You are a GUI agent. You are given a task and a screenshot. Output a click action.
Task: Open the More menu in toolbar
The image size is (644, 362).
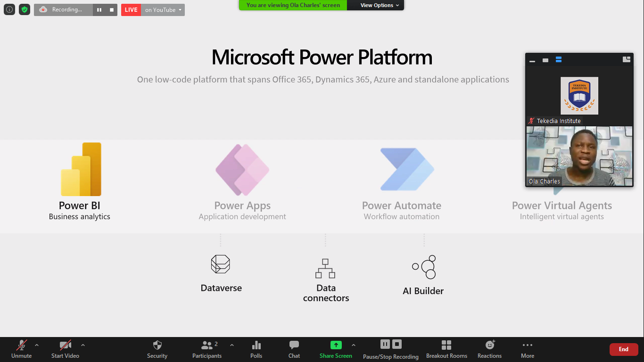point(527,349)
